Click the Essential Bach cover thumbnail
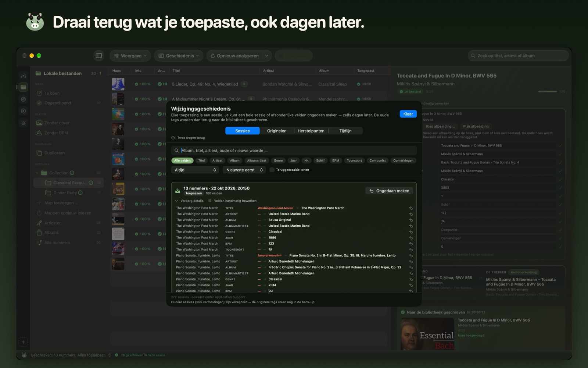The width and height of the screenshot is (588, 368). pos(427,334)
